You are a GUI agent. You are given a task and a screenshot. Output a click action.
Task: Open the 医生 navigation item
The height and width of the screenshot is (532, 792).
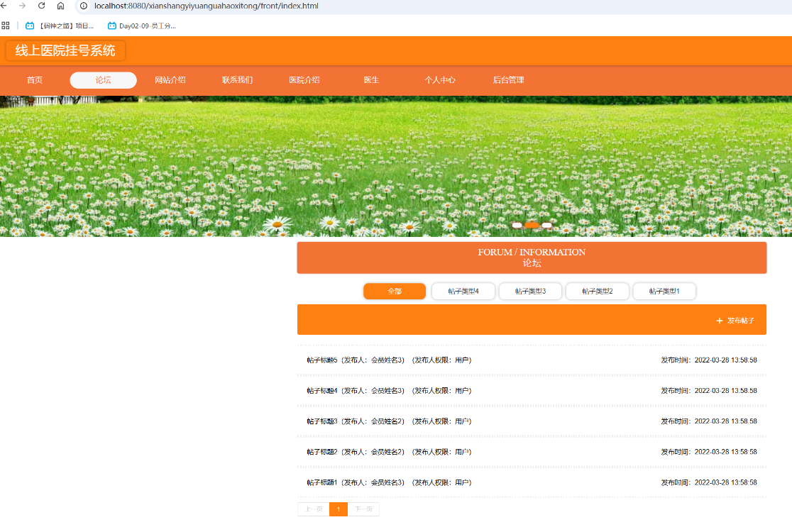click(x=370, y=79)
